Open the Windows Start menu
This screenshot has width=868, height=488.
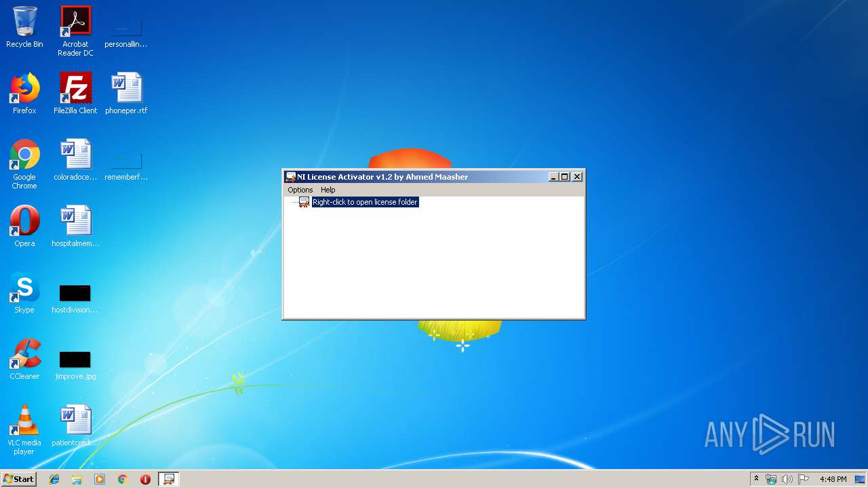pos(18,479)
